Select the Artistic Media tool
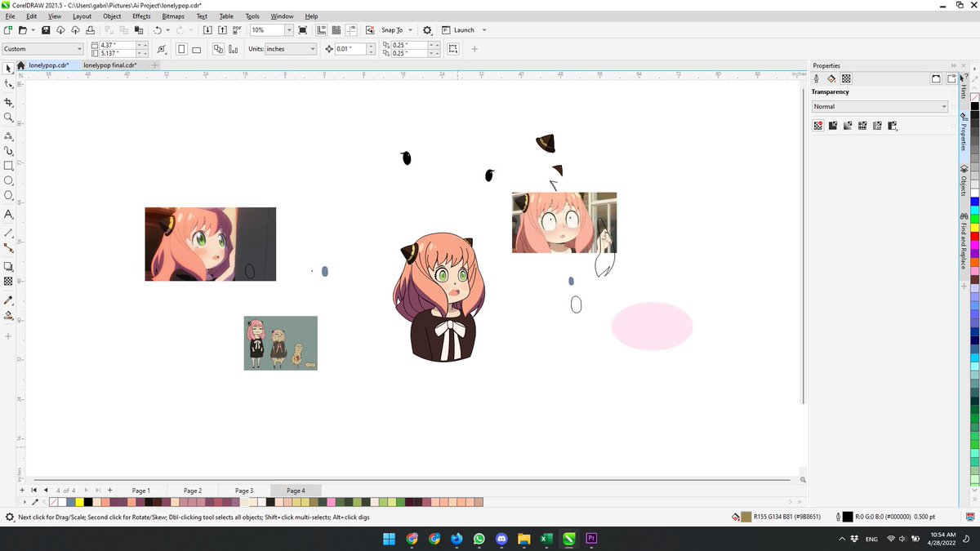This screenshot has height=551, width=980. click(8, 151)
